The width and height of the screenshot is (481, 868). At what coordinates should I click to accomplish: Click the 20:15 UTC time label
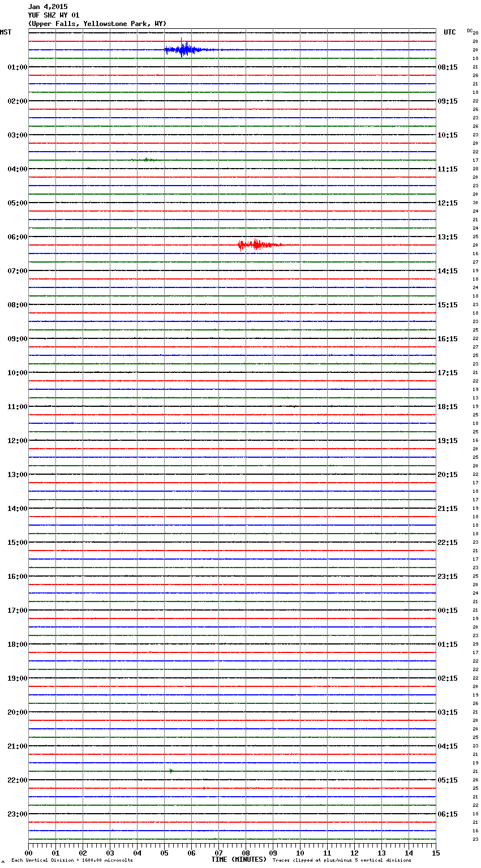pos(448,475)
